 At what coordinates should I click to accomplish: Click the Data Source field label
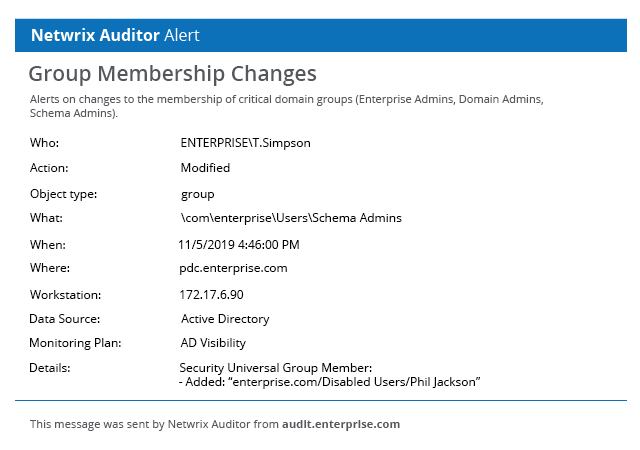coord(64,319)
